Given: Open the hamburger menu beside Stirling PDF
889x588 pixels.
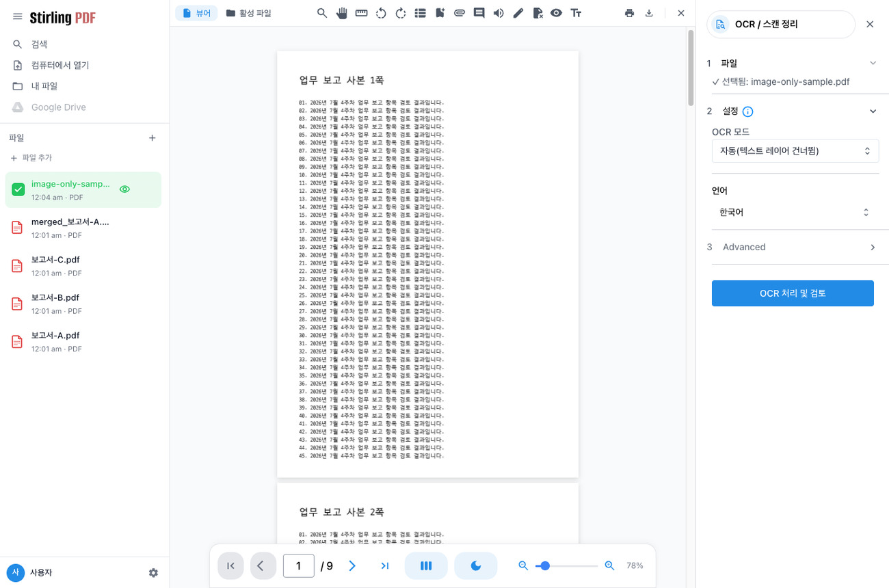Looking at the screenshot, I should coord(18,17).
